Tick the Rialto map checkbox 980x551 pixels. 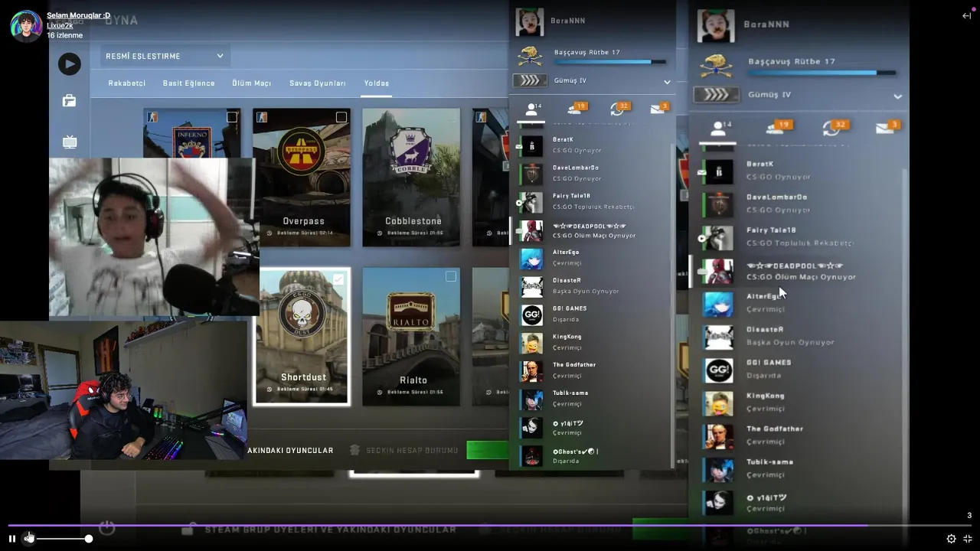[451, 276]
